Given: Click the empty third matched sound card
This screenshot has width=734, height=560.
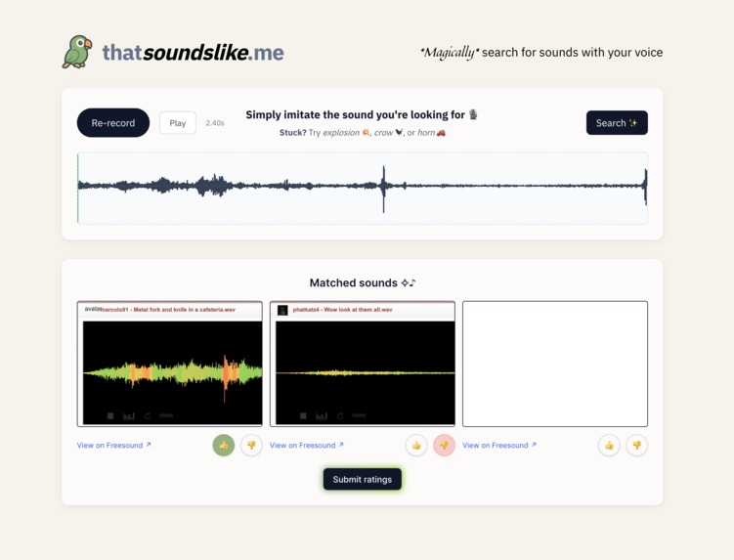Looking at the screenshot, I should (x=555, y=364).
